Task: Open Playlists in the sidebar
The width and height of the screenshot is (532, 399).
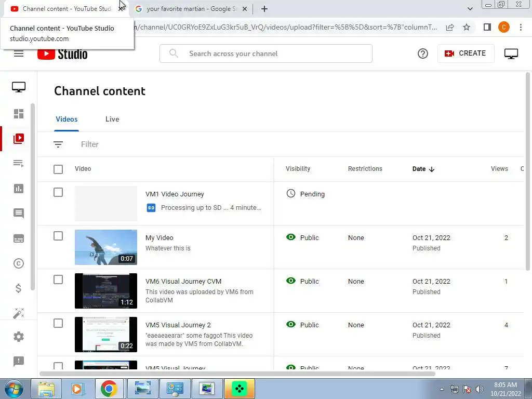Action: point(19,163)
